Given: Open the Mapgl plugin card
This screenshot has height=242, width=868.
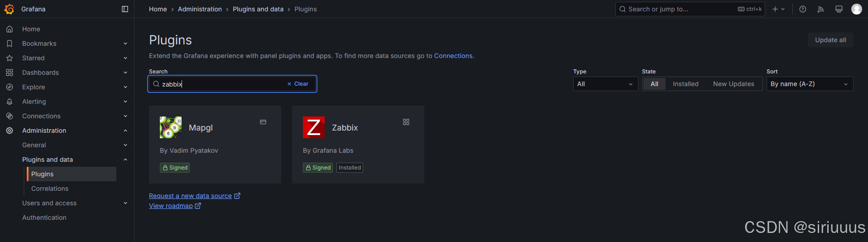Looking at the screenshot, I should (215, 145).
